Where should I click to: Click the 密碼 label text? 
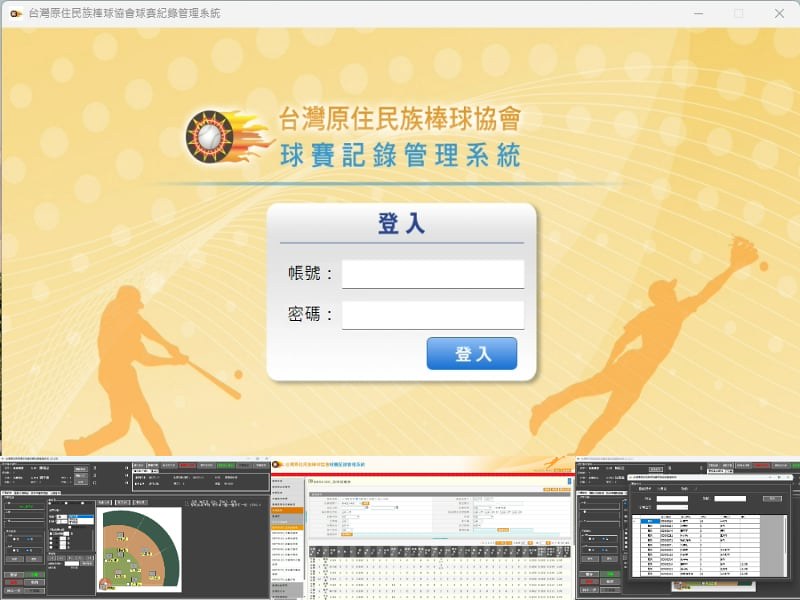(308, 316)
